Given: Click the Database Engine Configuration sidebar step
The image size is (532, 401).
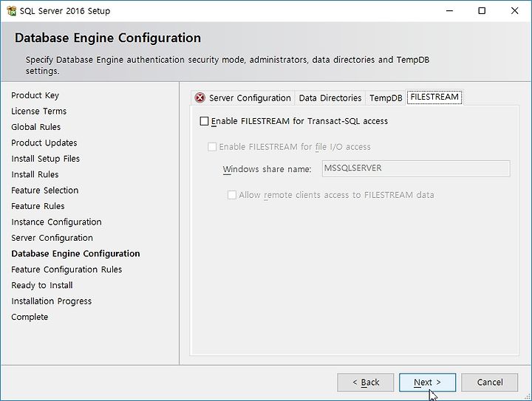Looking at the screenshot, I should tap(75, 254).
